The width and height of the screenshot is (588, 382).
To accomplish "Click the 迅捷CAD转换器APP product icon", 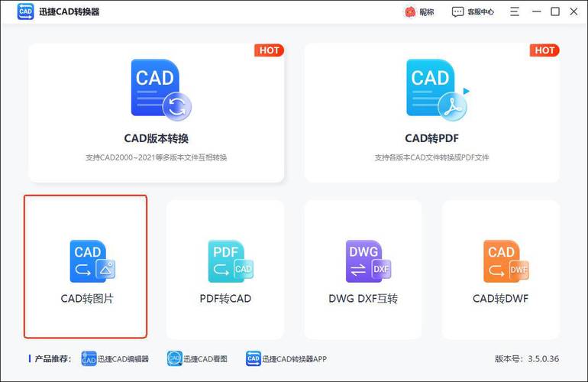I will 253,359.
